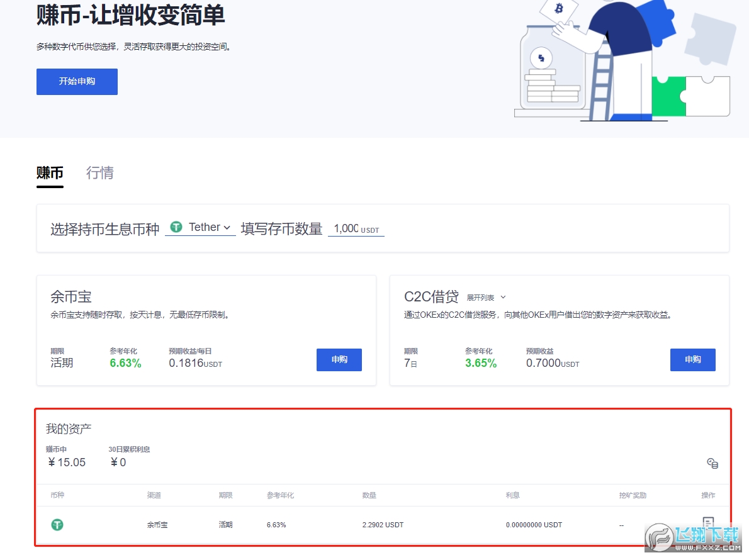The width and height of the screenshot is (749, 560).
Task: Click the C2C借贷 card title
Action: pyautogui.click(x=431, y=296)
